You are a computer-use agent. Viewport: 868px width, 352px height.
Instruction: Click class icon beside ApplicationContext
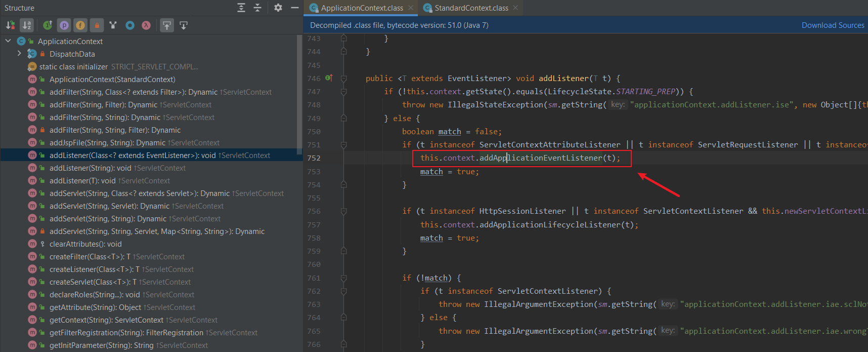(x=21, y=41)
